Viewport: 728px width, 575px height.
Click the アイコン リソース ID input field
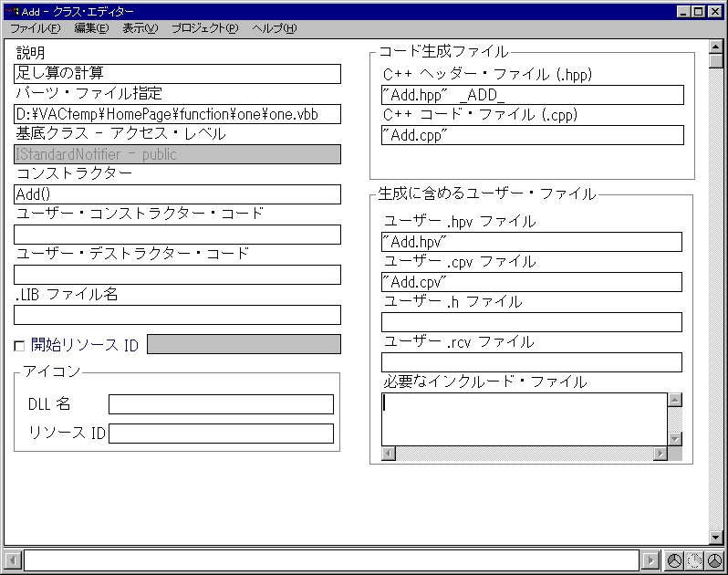(222, 434)
